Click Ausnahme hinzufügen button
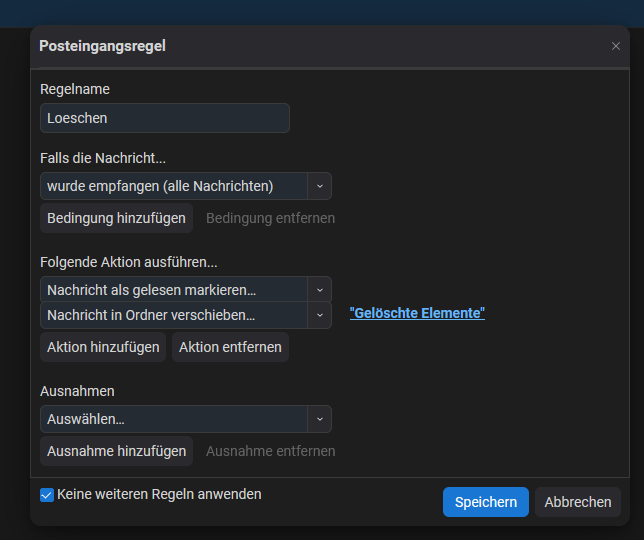Screen dimensions: 644x540 tap(116, 451)
